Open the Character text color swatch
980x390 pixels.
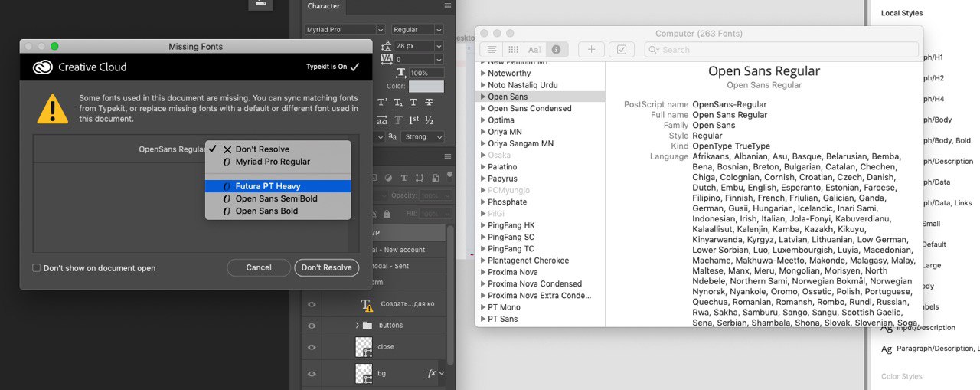(426, 87)
